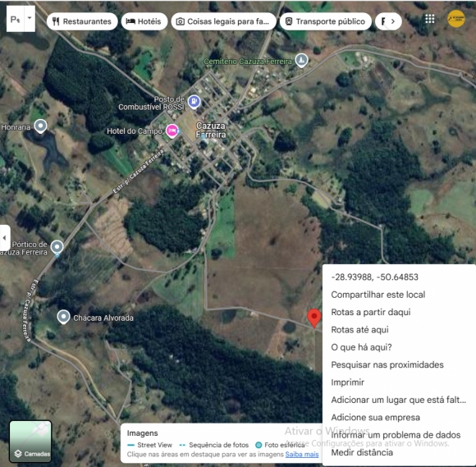476x467 pixels.
Task: Select the Pórtico de Cazuza Ferreira marker
Action: (57, 247)
